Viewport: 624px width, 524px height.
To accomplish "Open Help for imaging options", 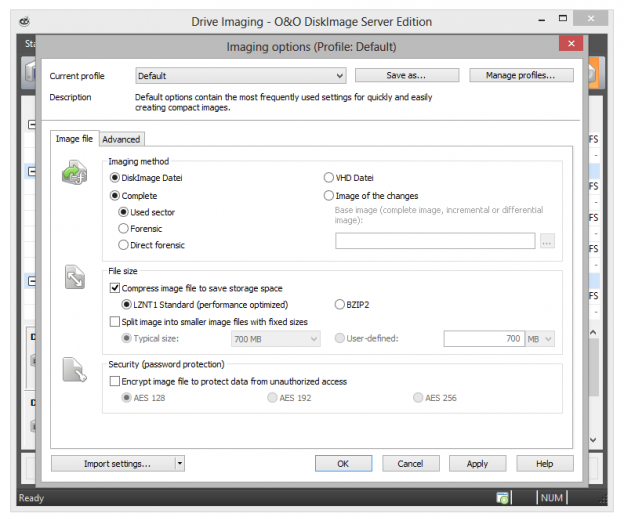I will pos(545,464).
